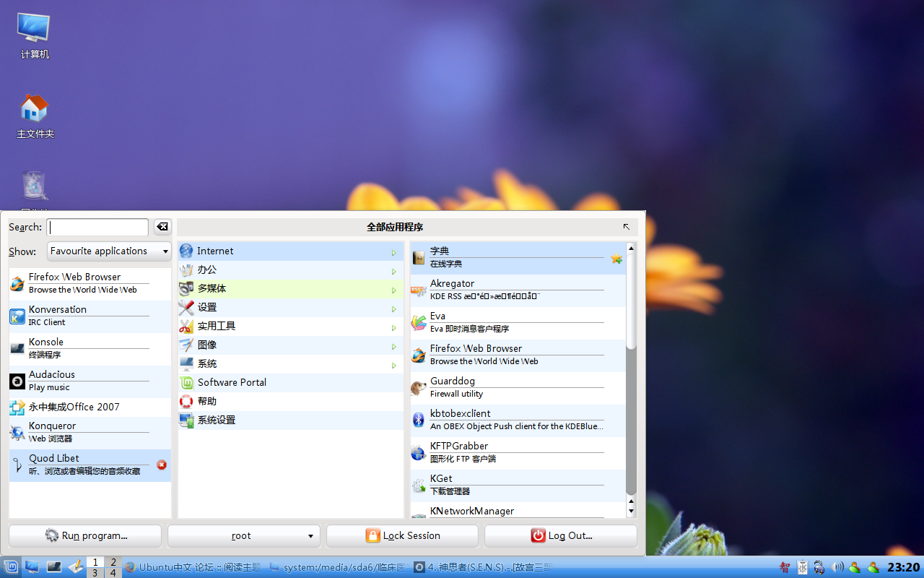
Task: Launch KGet download manager
Action: (518, 486)
